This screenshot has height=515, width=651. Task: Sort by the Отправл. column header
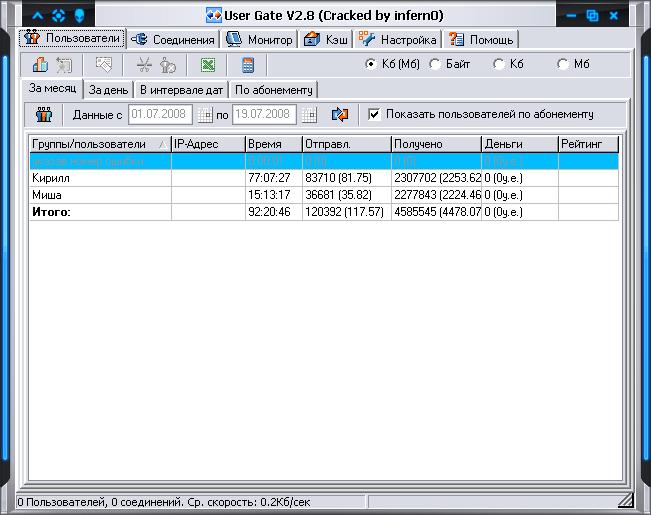tap(347, 145)
